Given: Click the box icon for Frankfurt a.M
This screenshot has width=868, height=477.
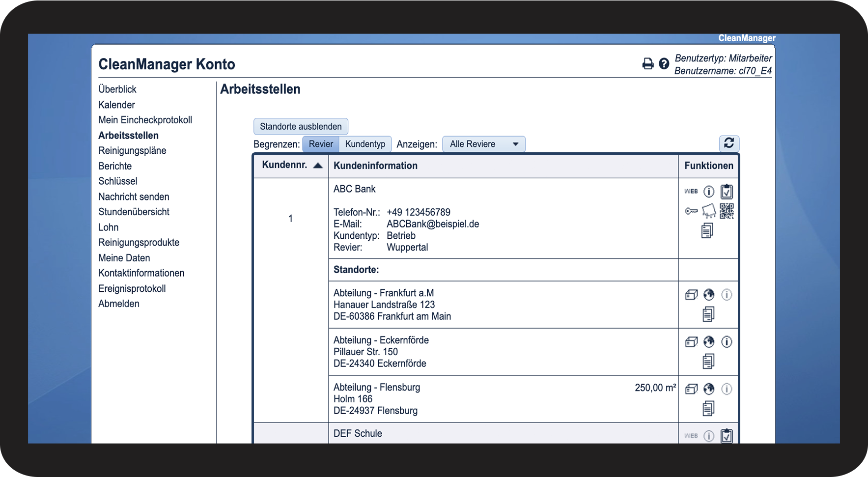Looking at the screenshot, I should coord(691,295).
